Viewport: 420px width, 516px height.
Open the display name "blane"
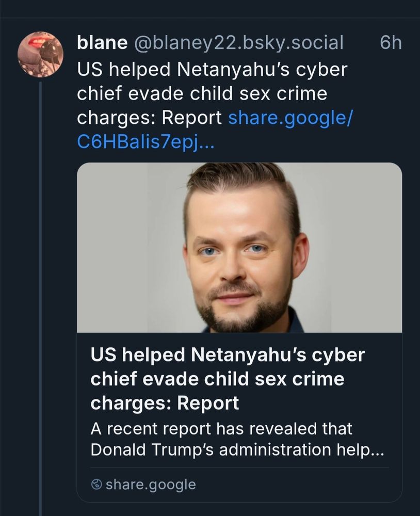(102, 43)
